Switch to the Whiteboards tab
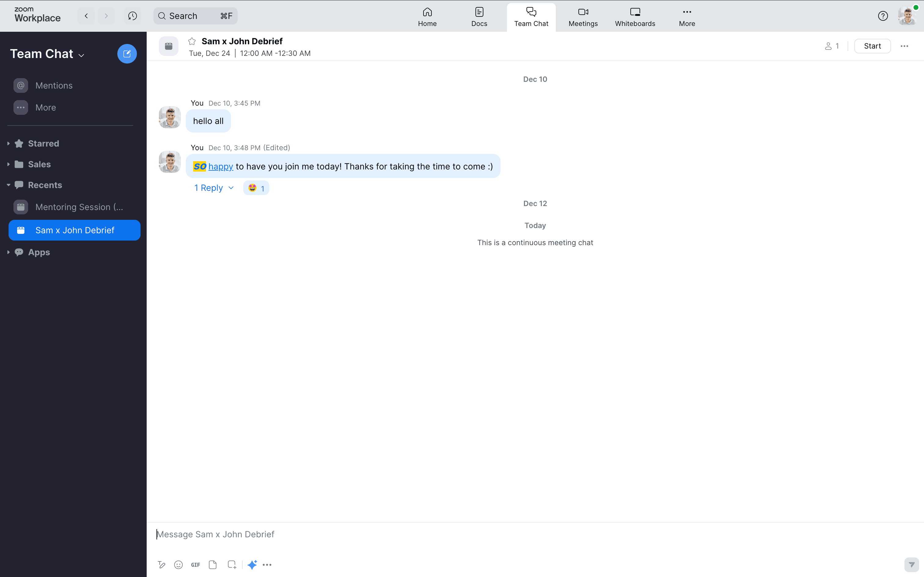This screenshot has width=924, height=577. [x=635, y=17]
